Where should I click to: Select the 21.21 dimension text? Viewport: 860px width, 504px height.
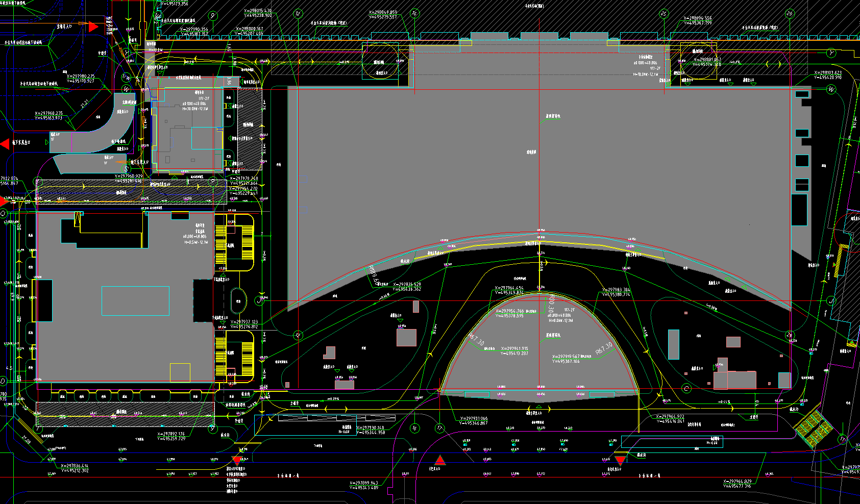[84, 104]
